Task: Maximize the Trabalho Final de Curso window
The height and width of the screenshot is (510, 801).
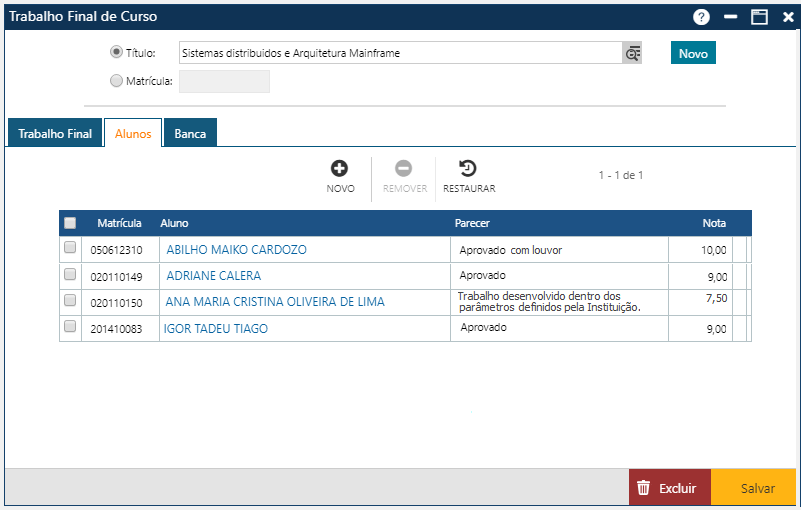Action: (759, 17)
